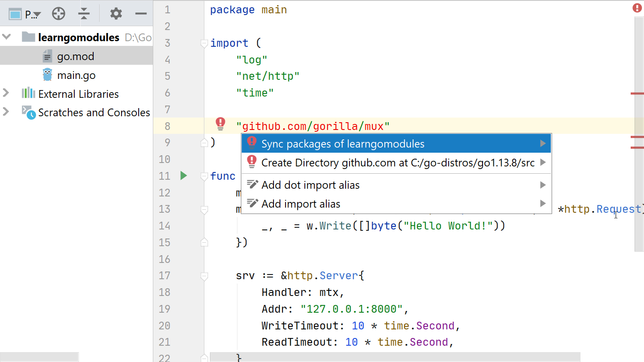Open main.go in the project tree
Screen dimensions: 644x362
point(76,75)
